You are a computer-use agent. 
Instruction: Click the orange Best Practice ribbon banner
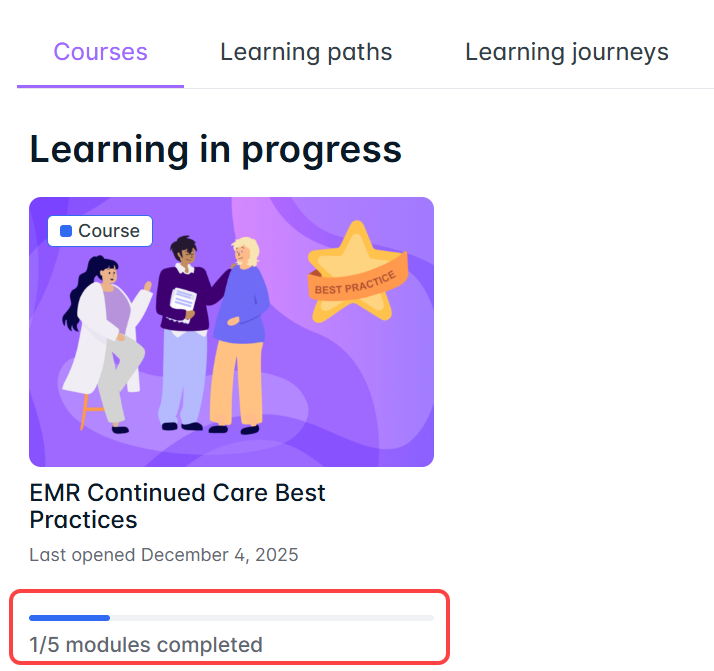point(361,281)
